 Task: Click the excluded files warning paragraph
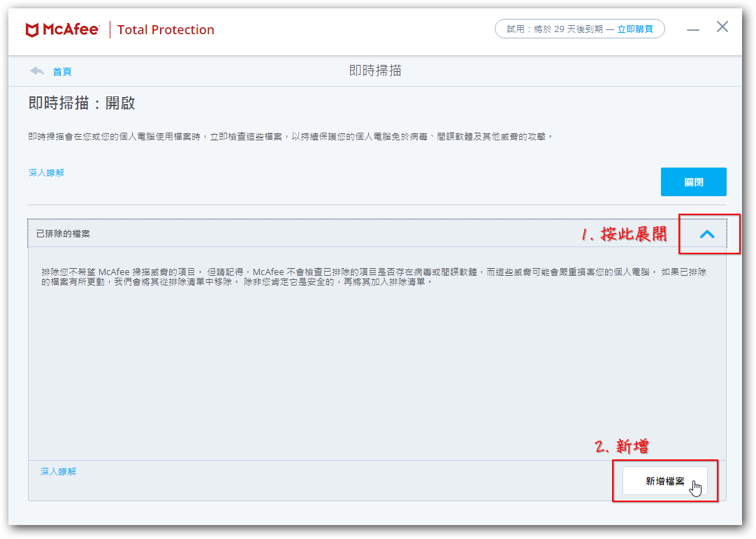[x=374, y=276]
